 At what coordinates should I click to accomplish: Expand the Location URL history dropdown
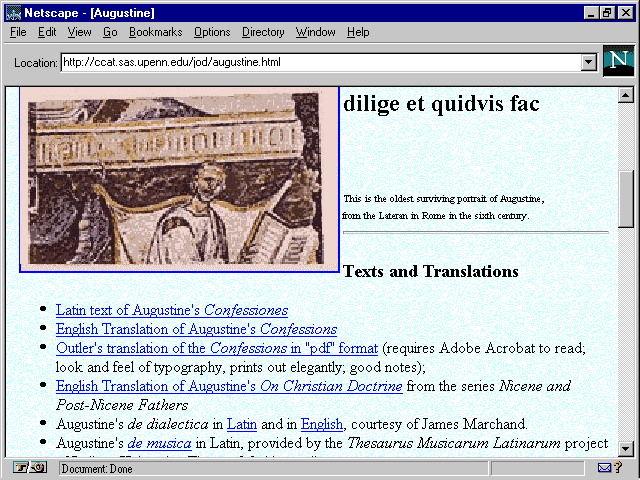coord(588,63)
